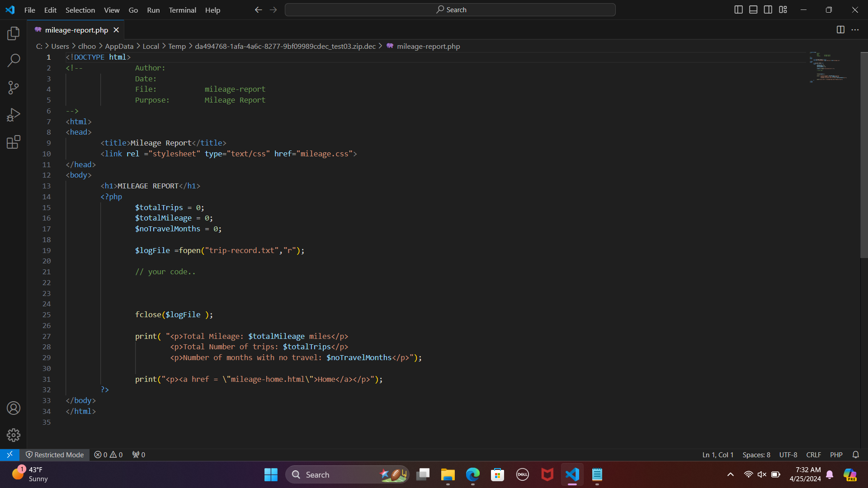Open the Source Control view
The image size is (868, 488).
(13, 87)
